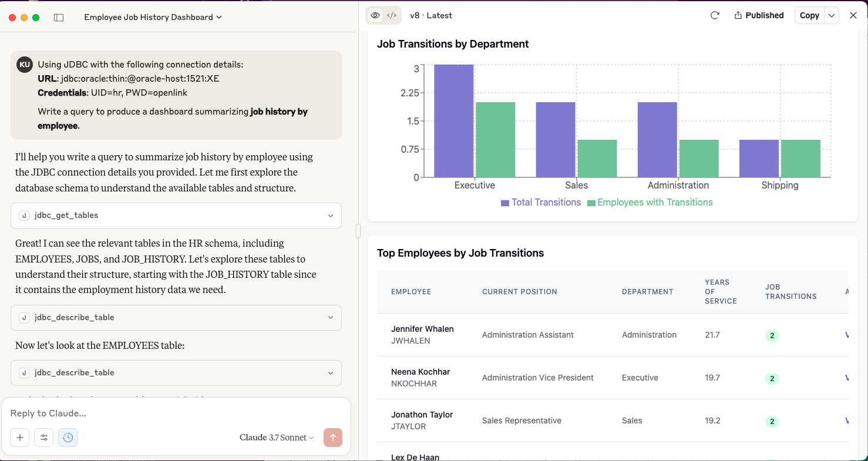Viewport: 868px width, 461px height.
Task: Click the JOB TRANSITIONS column header
Action: pyautogui.click(x=791, y=292)
